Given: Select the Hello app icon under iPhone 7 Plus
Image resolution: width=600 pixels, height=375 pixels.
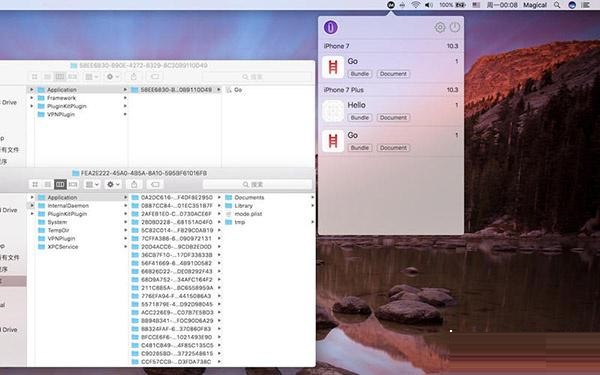Looking at the screenshot, I should pyautogui.click(x=333, y=111).
